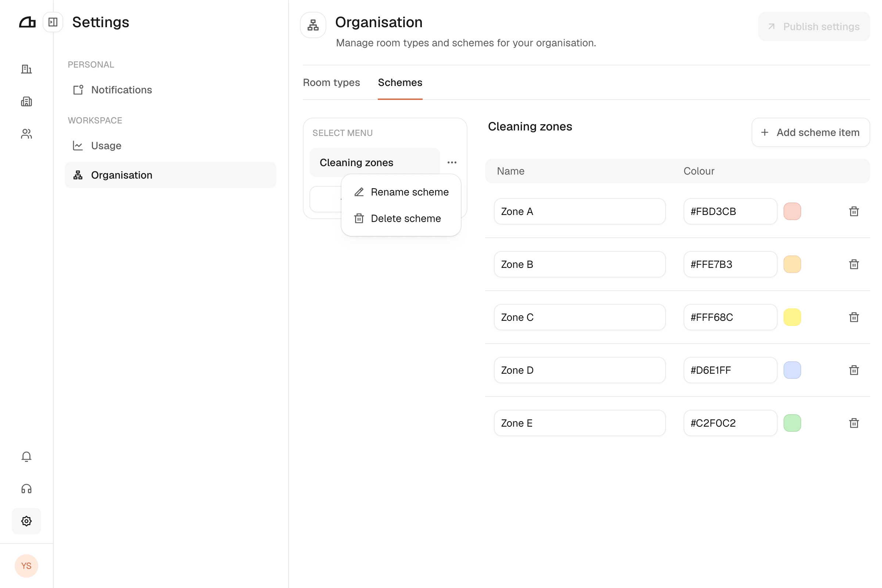The height and width of the screenshot is (588, 882).
Task: Open the hotel rooms icon in the left rail
Action: point(26,101)
